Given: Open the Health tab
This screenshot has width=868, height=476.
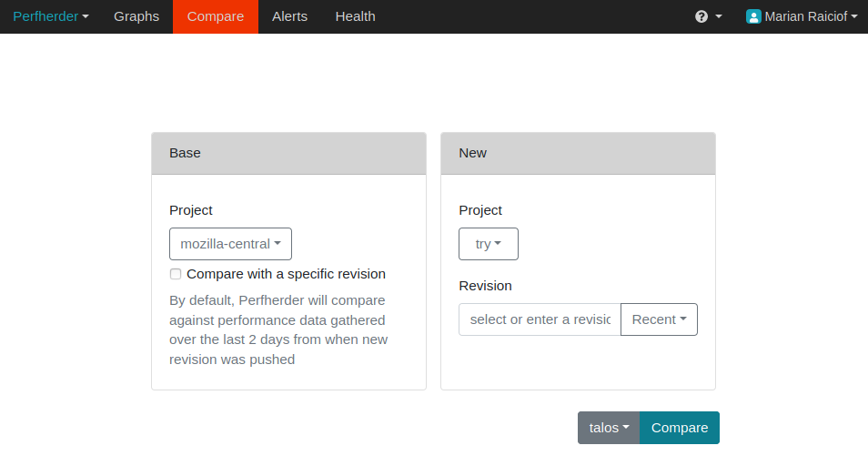Looking at the screenshot, I should tap(355, 16).
